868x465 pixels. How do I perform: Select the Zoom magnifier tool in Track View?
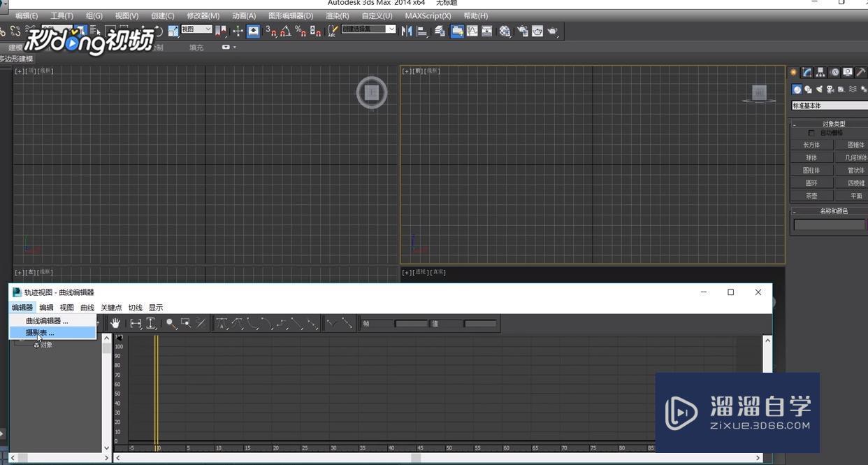[x=172, y=323]
